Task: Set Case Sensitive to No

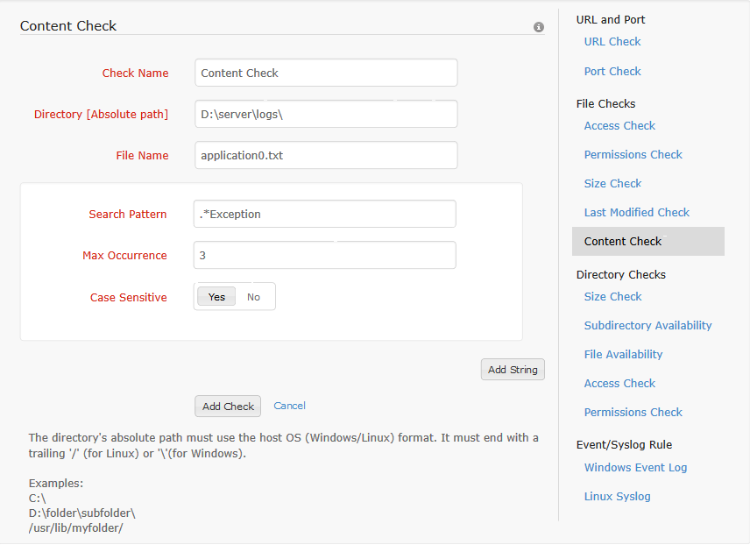Action: coord(254,297)
